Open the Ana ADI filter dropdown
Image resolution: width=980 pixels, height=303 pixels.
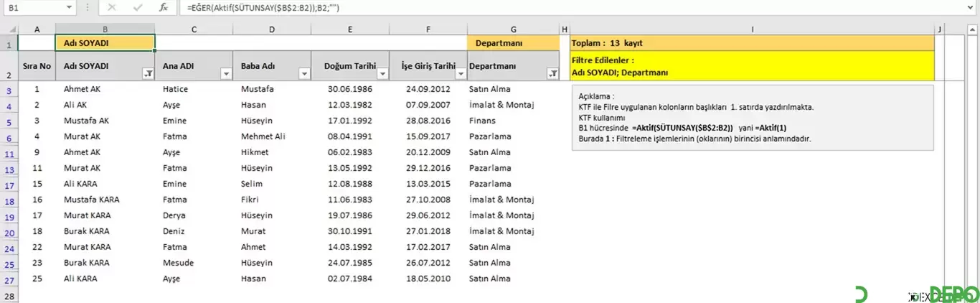pyautogui.click(x=226, y=73)
